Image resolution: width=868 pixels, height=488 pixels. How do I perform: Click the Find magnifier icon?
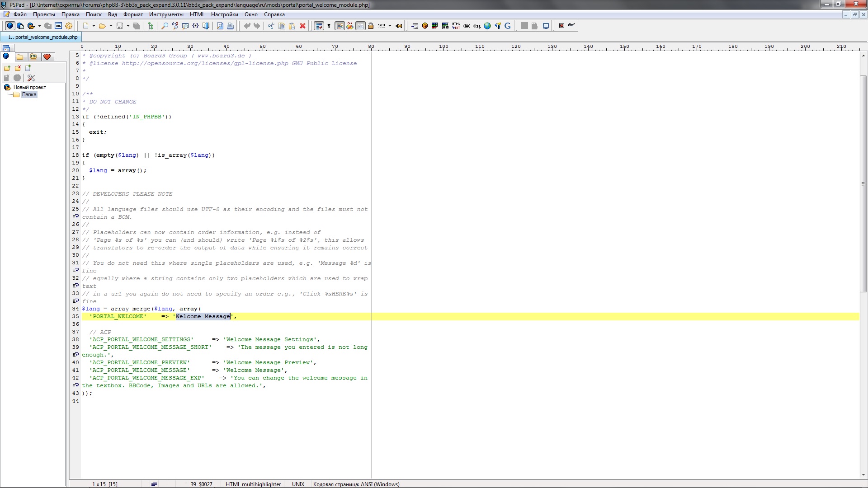coord(165,26)
